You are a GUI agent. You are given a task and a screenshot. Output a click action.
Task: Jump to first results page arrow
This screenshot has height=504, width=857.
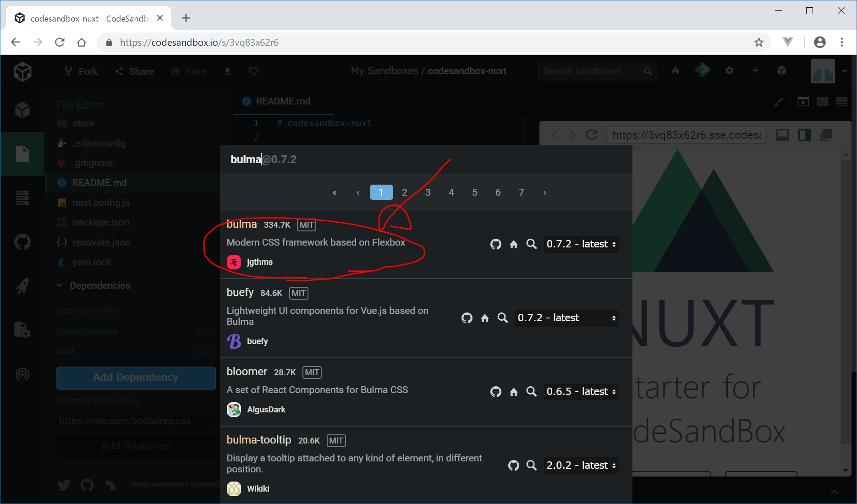click(335, 192)
